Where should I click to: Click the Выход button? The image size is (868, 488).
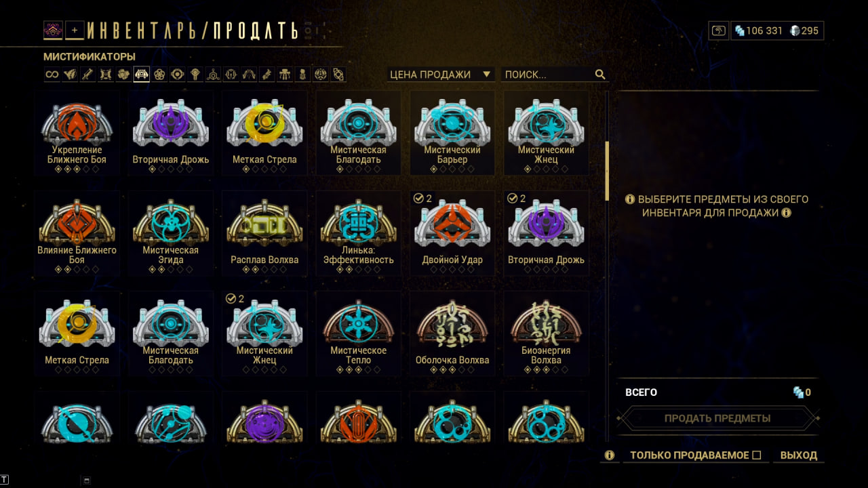(799, 455)
